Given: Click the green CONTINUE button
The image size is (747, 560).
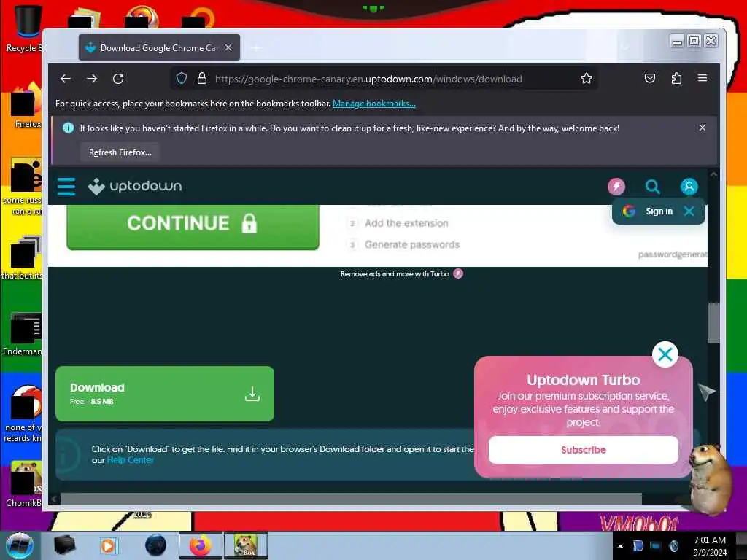Looking at the screenshot, I should (193, 226).
